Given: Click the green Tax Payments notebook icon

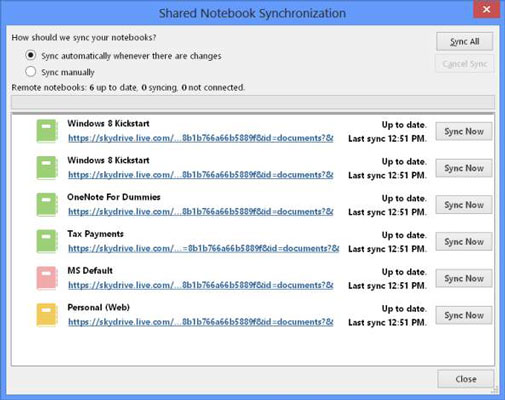Looking at the screenshot, I should (47, 241).
